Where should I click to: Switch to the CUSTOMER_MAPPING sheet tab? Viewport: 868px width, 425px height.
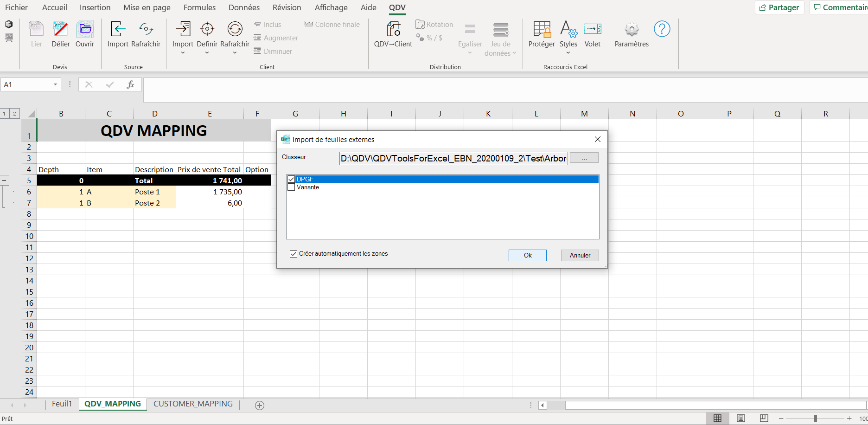[193, 404]
